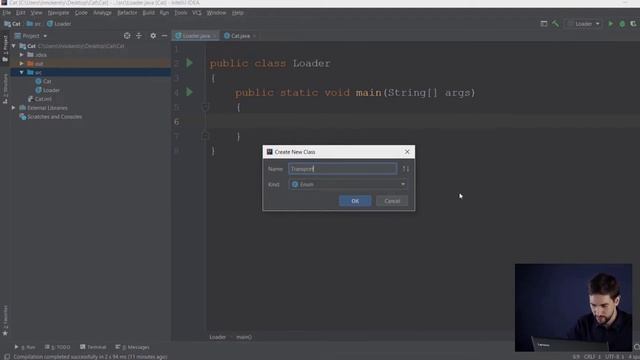Screen dimensions: 640x360
Task: Open the Project side tool window tab
Action: (x=5, y=48)
